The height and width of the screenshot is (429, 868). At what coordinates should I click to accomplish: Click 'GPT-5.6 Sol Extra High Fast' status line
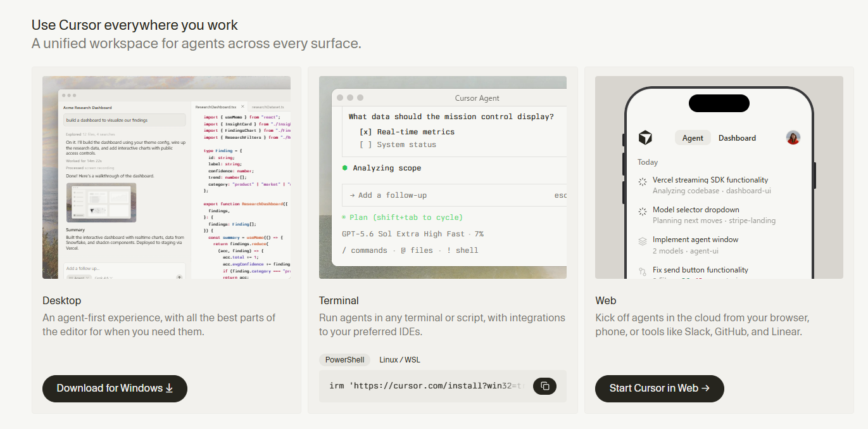[412, 234]
